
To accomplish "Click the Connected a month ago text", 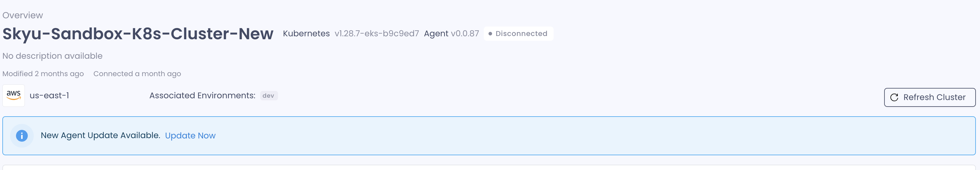I will click(x=137, y=73).
